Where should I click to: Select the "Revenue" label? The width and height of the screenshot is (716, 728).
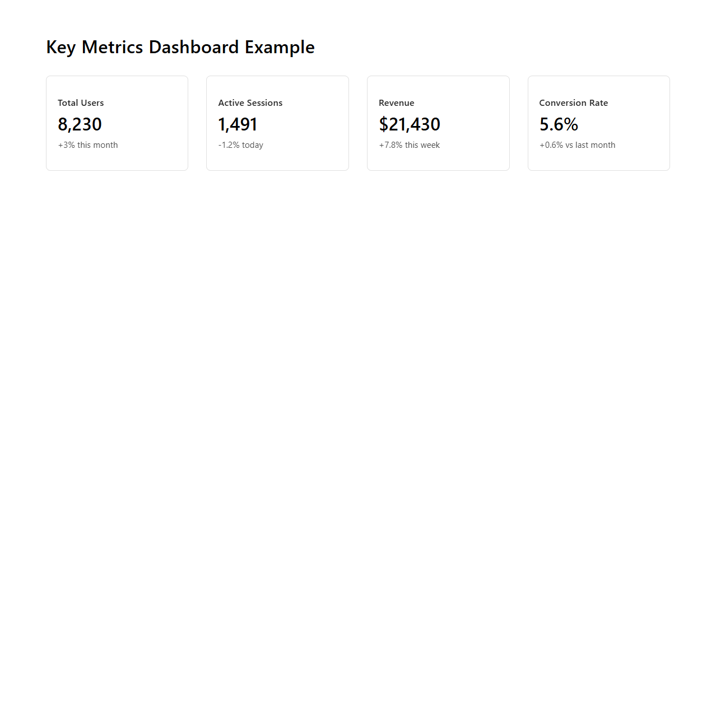click(x=397, y=103)
